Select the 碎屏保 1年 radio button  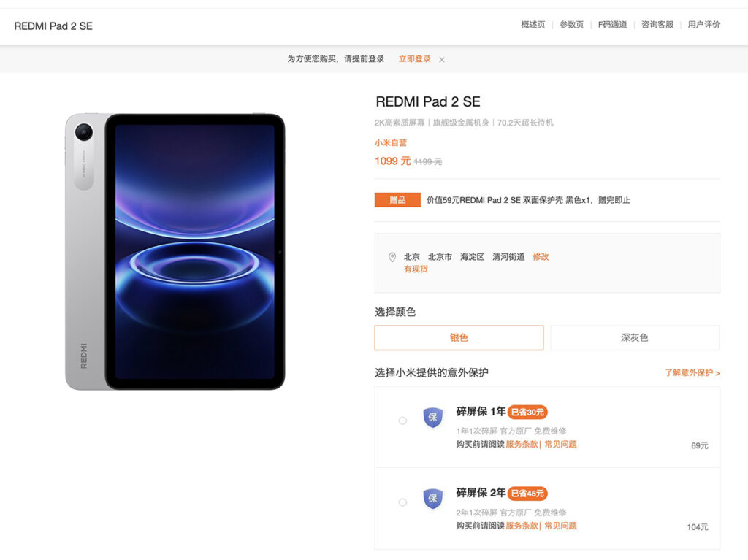pyautogui.click(x=402, y=421)
